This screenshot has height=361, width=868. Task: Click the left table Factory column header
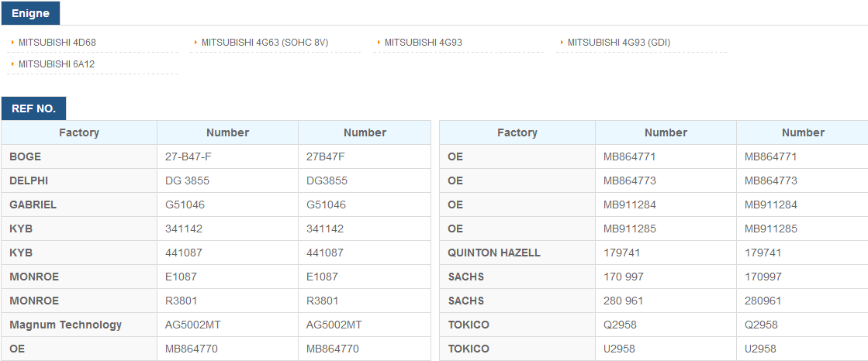point(79,132)
